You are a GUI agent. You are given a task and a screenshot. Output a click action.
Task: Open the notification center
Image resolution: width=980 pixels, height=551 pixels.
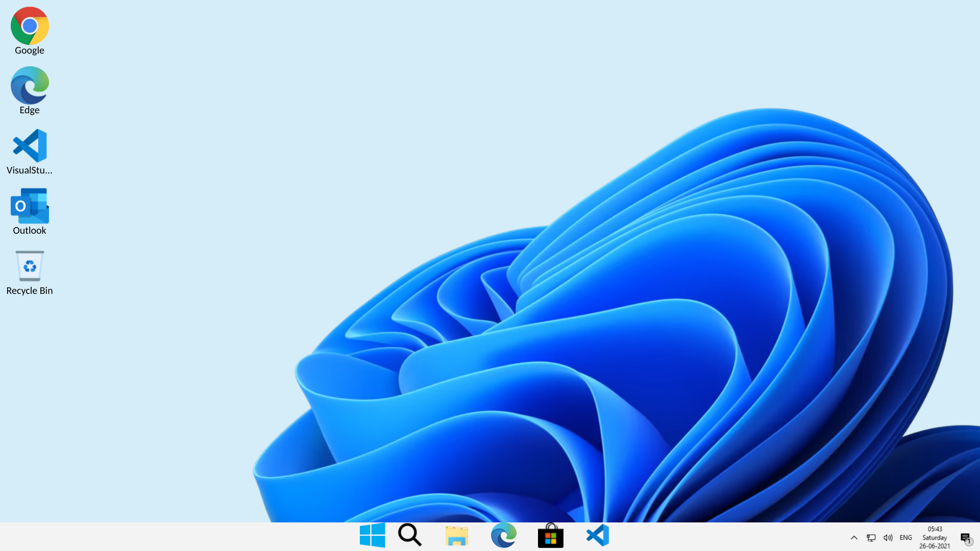(965, 537)
